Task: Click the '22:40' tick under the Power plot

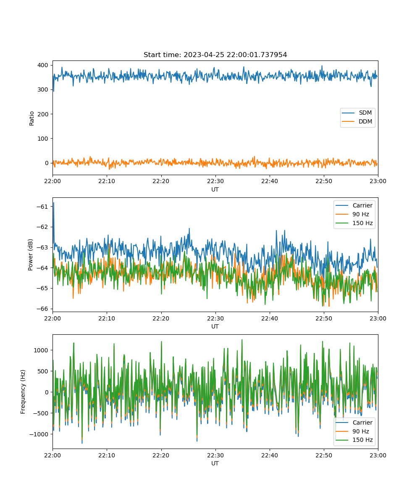Action: tap(269, 318)
